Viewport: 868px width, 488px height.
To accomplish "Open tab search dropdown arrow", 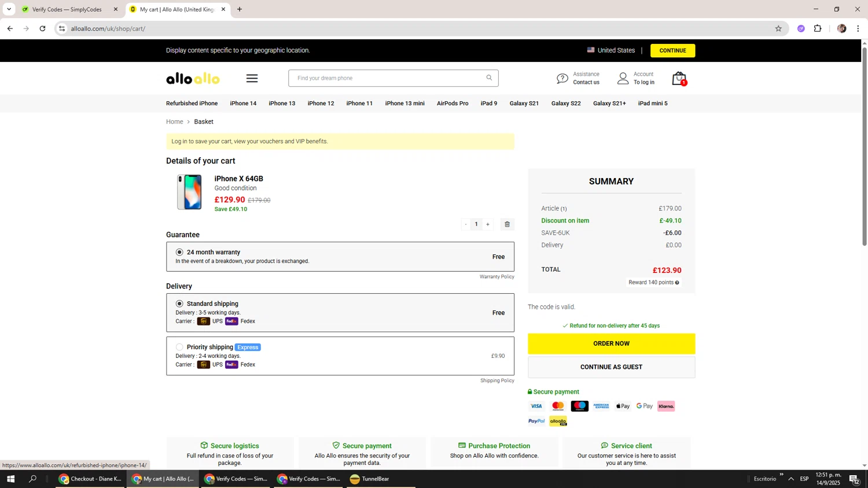I will coord(9,9).
